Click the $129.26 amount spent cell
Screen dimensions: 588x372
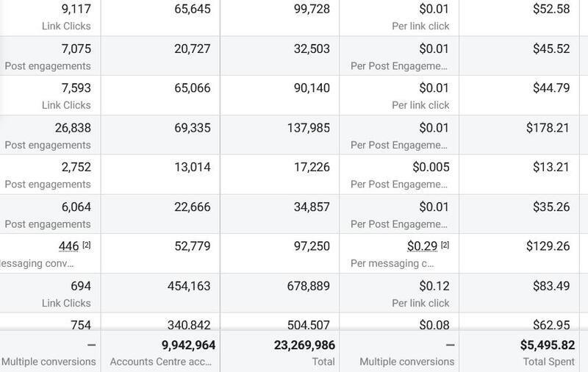520,253
